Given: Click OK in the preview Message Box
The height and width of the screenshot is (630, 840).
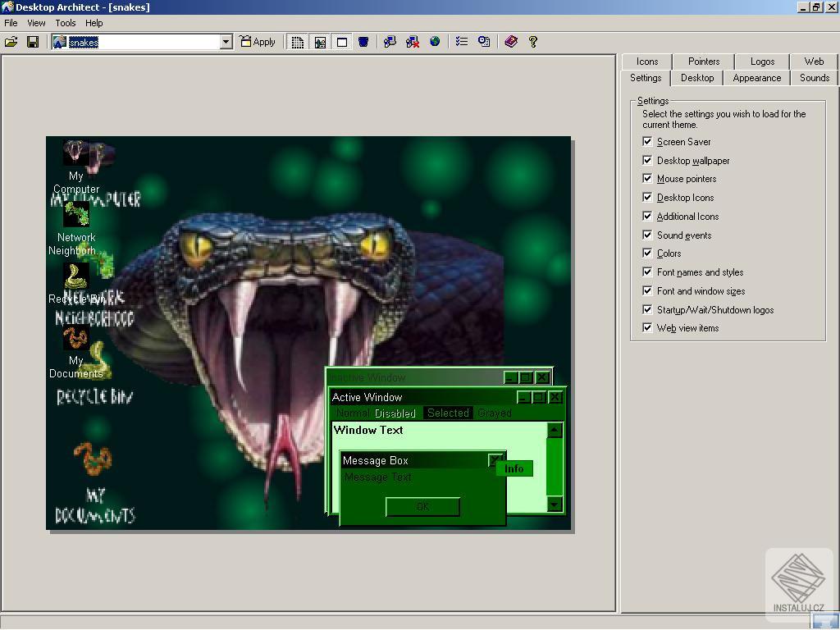Looking at the screenshot, I should tap(422, 507).
